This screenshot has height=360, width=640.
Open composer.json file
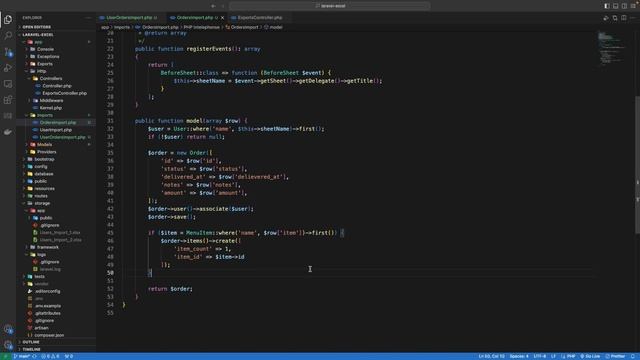click(x=49, y=336)
